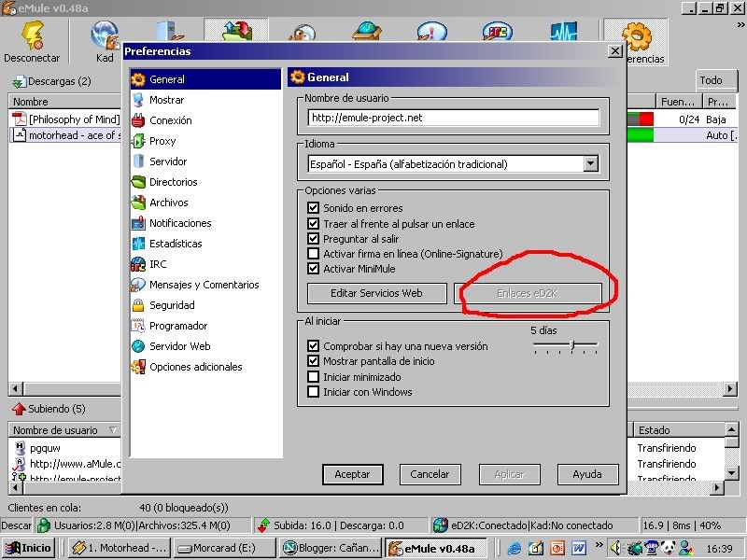747x560 pixels.
Task: Click the Enlaces eD2K button
Action: point(528,293)
